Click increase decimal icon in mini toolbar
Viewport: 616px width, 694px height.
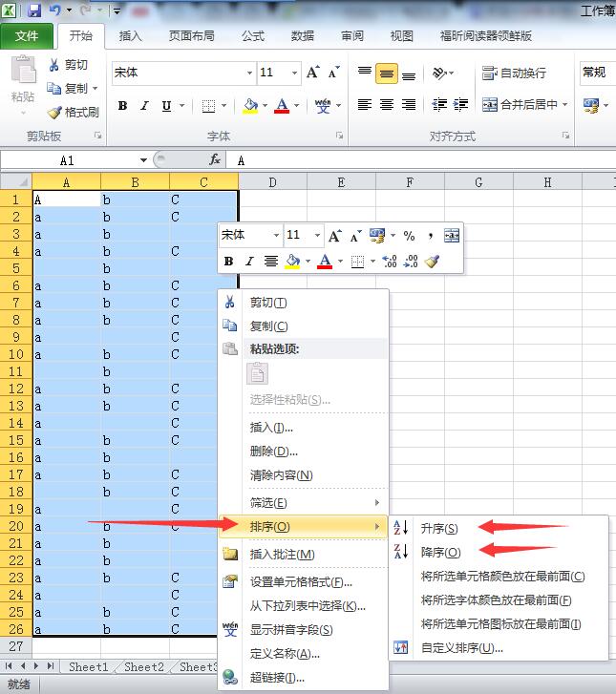coord(390,262)
